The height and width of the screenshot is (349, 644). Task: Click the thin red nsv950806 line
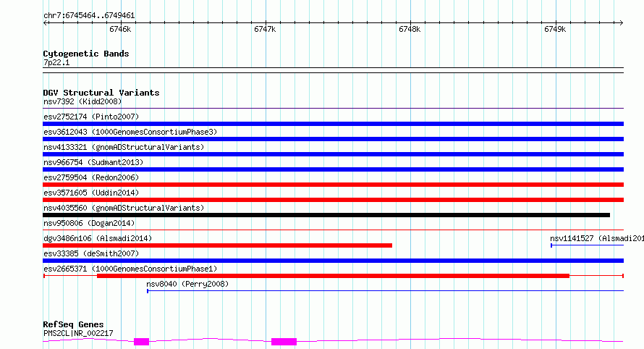[x=333, y=230]
